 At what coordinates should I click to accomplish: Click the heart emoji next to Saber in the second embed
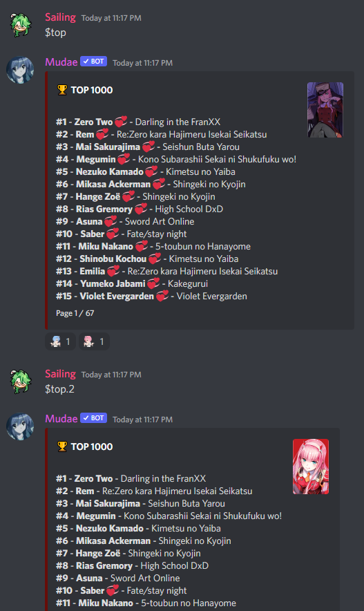coord(113,591)
